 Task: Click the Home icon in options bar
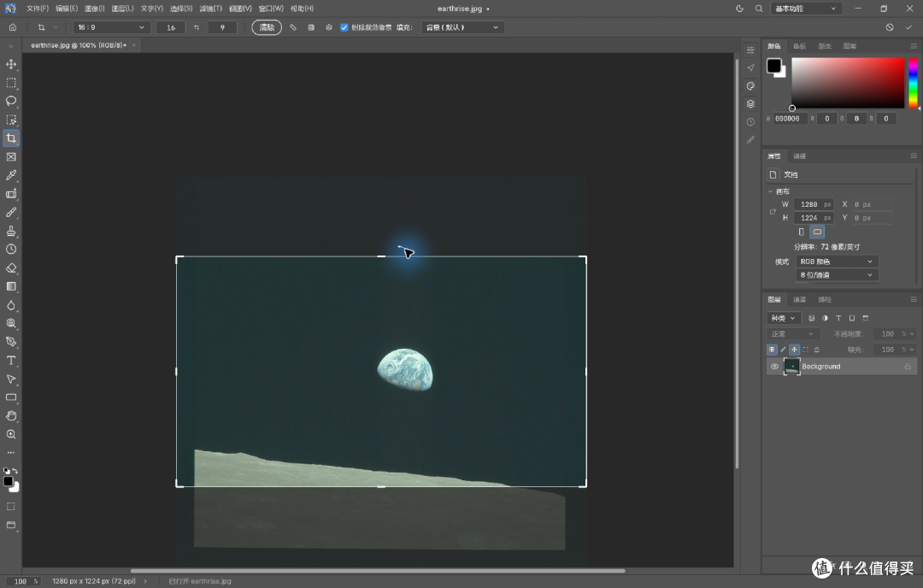point(12,27)
